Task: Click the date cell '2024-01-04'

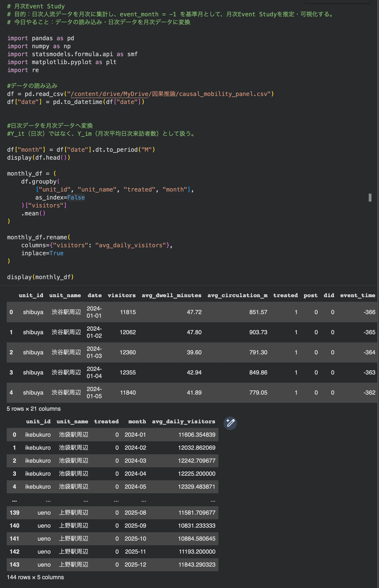Action: point(94,373)
